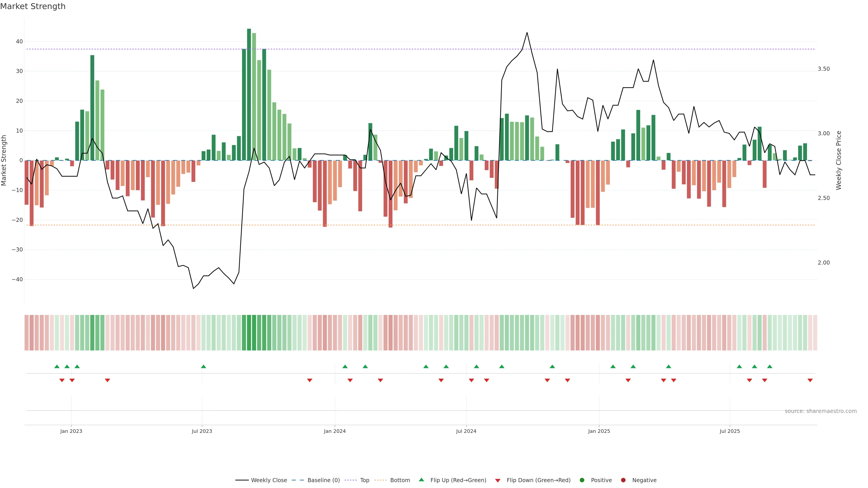
Task: Select the Jan 2024 x-axis label
Action: pyautogui.click(x=335, y=431)
